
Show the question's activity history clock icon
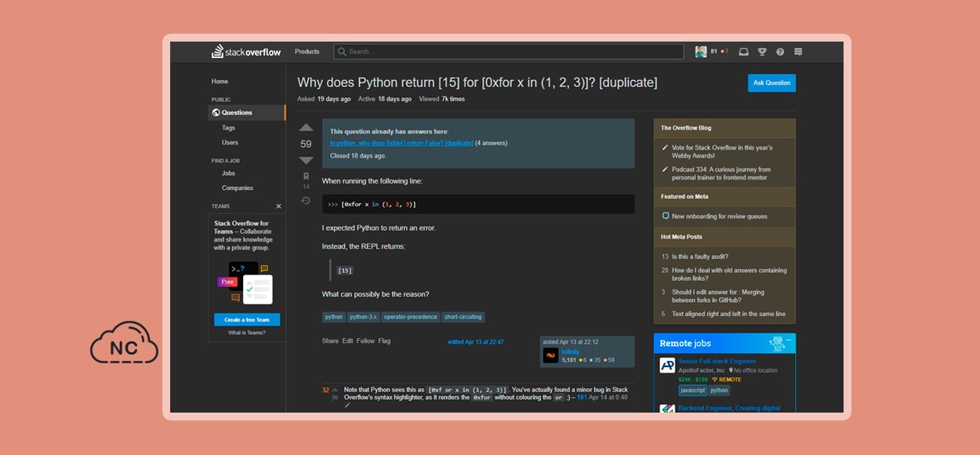(x=306, y=201)
